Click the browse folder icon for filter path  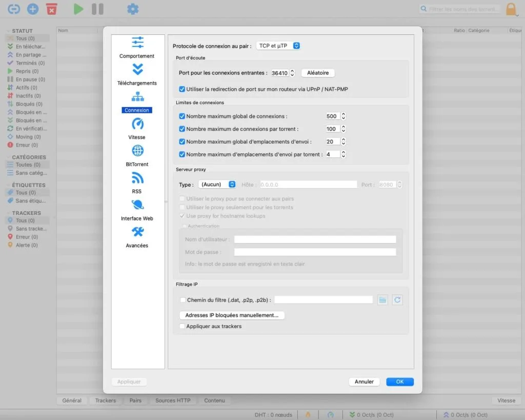[382, 300]
